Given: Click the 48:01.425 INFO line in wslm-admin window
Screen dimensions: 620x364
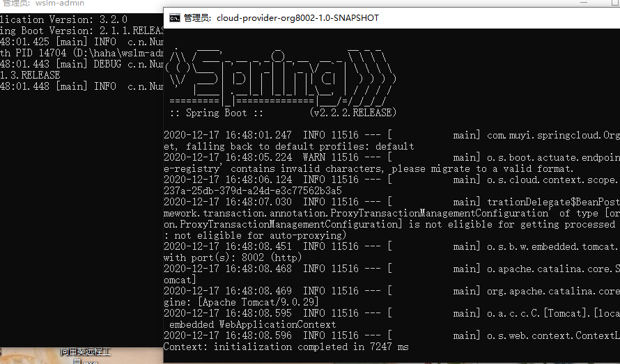Looking at the screenshot, I should point(82,42).
